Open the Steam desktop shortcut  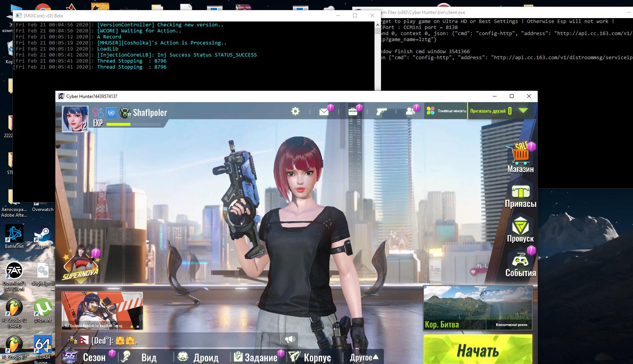(x=43, y=237)
